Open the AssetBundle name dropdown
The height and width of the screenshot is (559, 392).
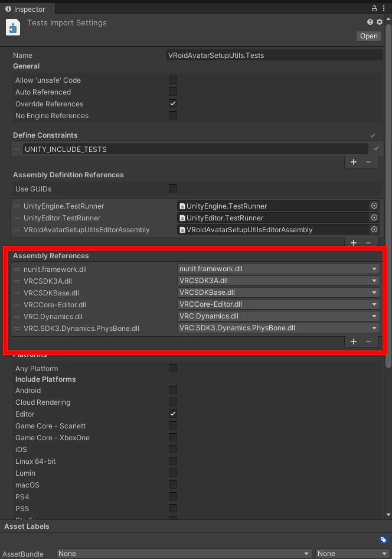point(184,554)
